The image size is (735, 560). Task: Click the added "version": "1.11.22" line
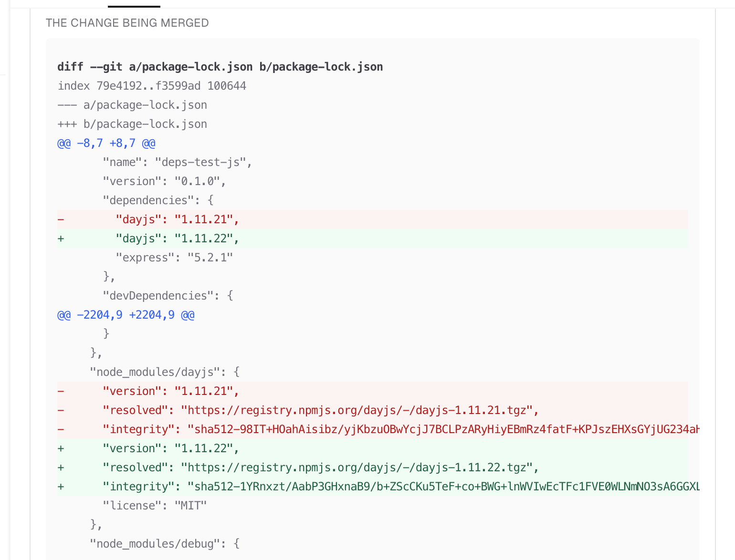pyautogui.click(x=372, y=448)
